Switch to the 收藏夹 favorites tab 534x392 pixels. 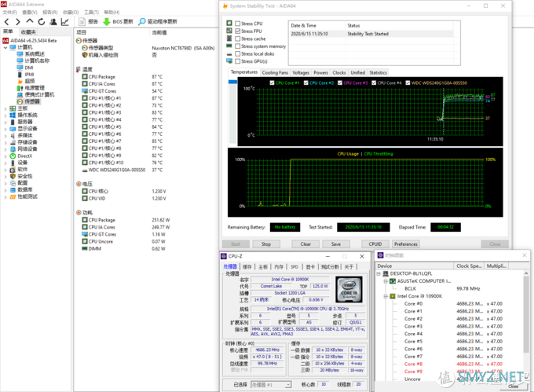coord(28,32)
